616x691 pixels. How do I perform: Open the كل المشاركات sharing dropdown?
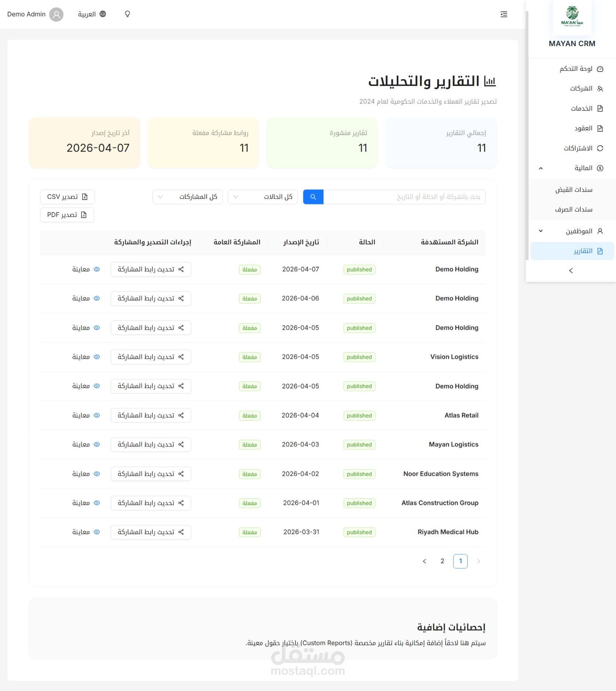pos(187,197)
